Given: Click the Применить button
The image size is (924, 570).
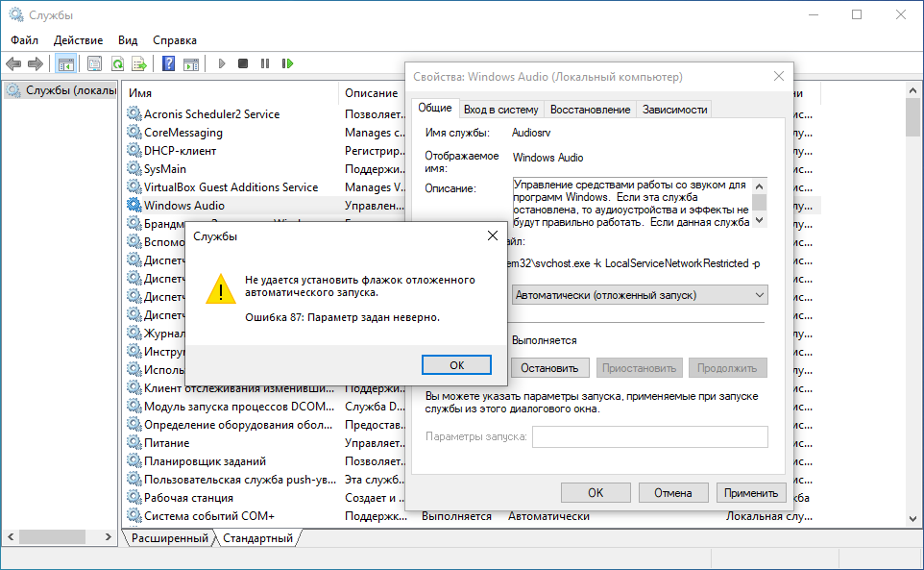Looking at the screenshot, I should pos(751,493).
